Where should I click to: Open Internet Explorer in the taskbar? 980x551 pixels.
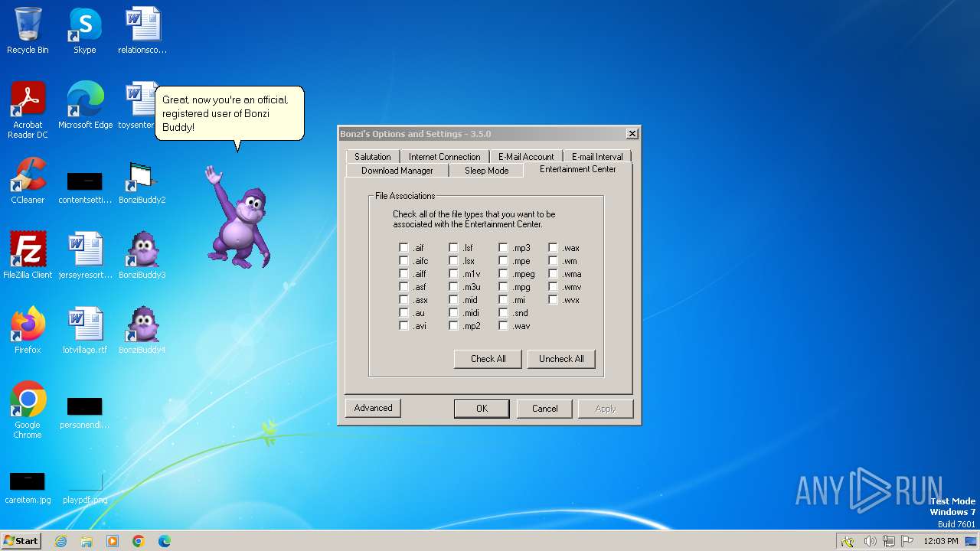(60, 541)
